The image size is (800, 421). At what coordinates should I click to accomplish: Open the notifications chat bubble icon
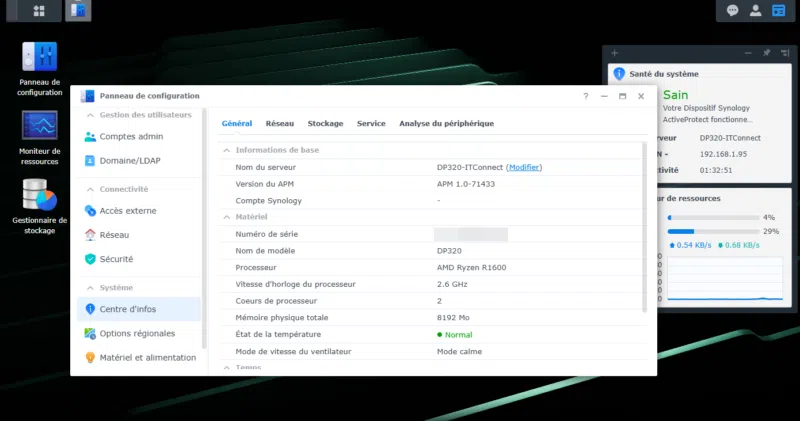[x=732, y=11]
